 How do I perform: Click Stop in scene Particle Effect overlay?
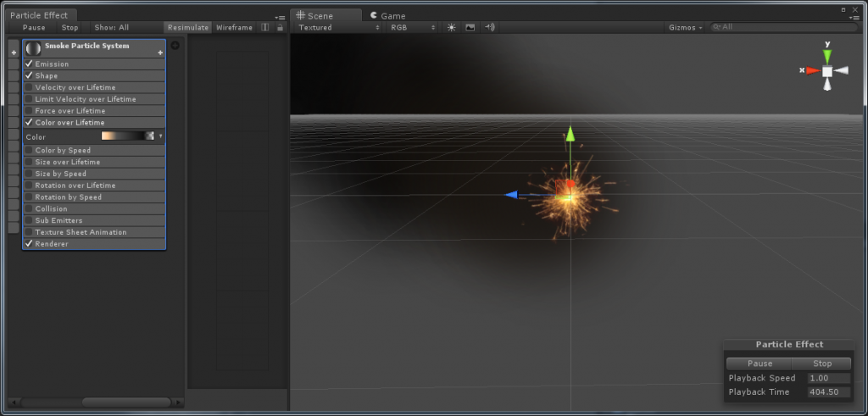point(822,363)
